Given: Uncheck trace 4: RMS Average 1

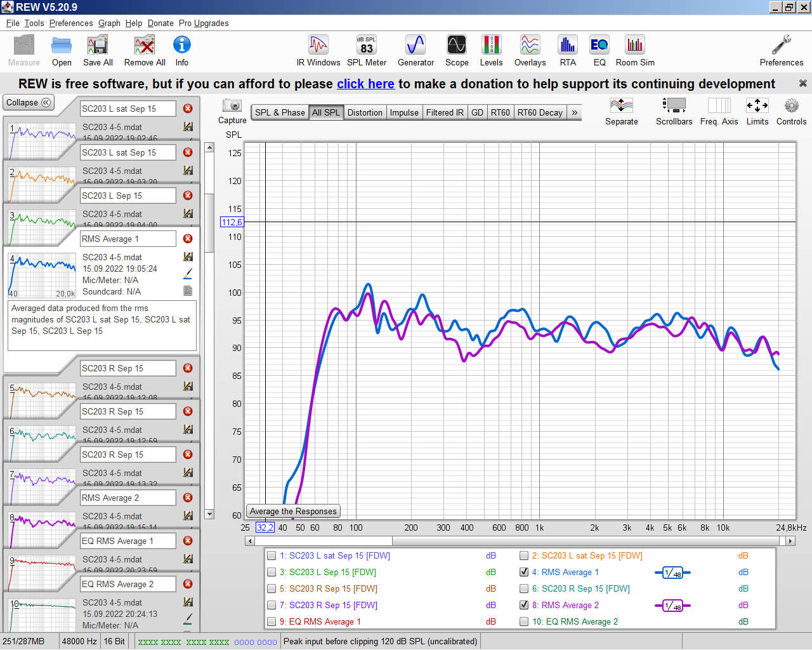Looking at the screenshot, I should pos(524,572).
